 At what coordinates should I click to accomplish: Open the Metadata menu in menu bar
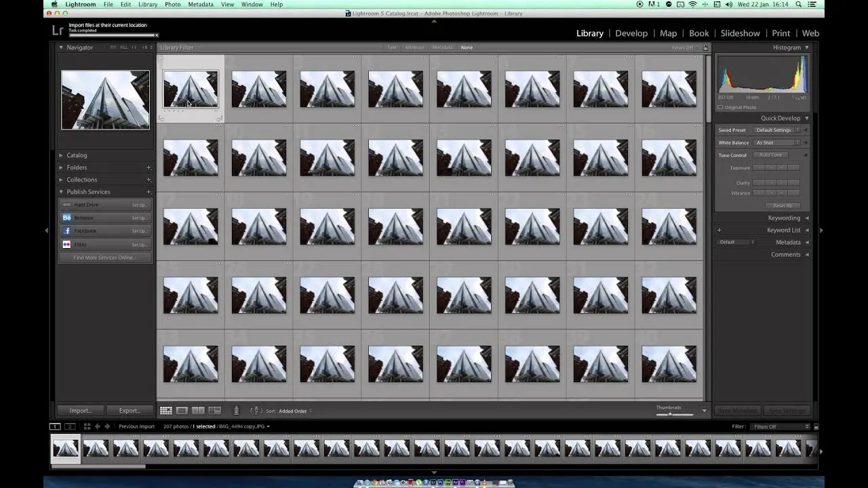(x=200, y=5)
